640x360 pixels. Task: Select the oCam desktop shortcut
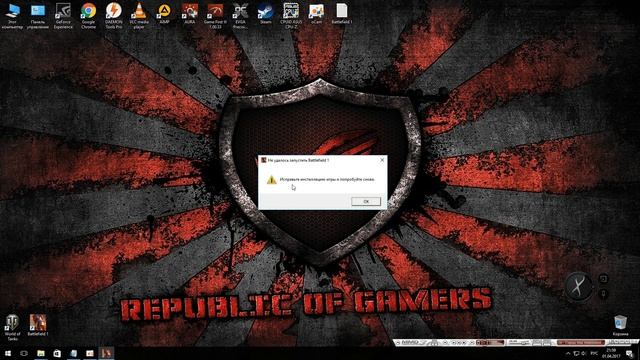(316, 13)
